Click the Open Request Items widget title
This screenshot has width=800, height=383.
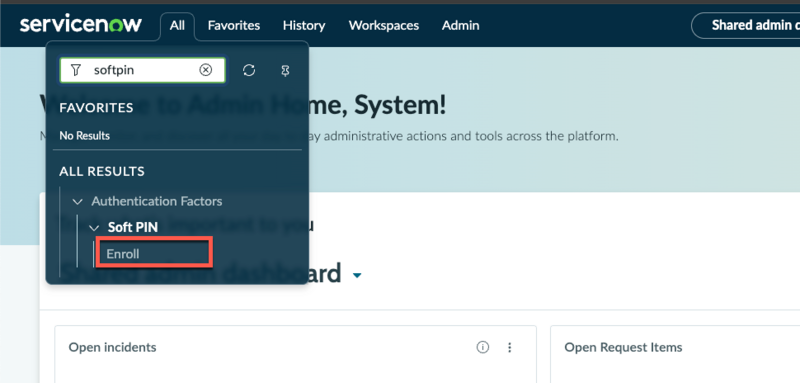pyautogui.click(x=623, y=347)
